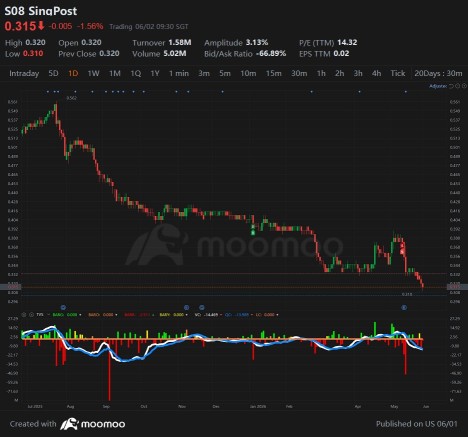Click the Adjust price adjustment label
Viewport: 468px width, 437px height.
pos(438,86)
